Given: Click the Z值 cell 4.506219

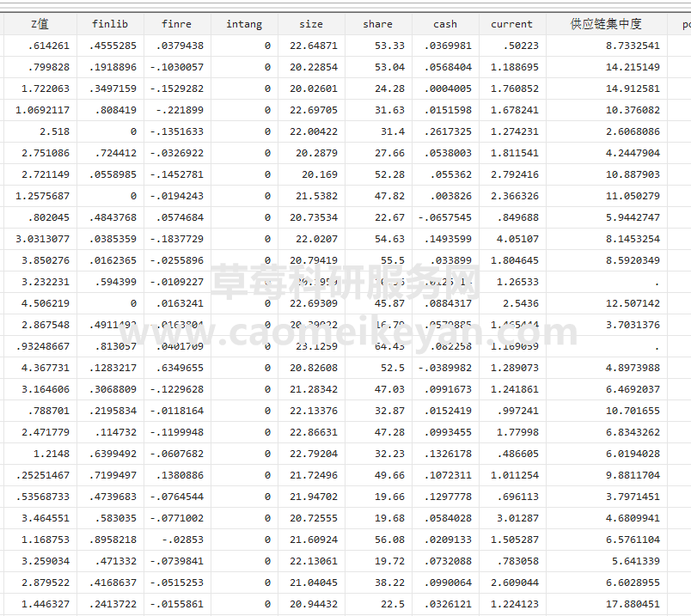Looking at the screenshot, I should click(x=40, y=303).
